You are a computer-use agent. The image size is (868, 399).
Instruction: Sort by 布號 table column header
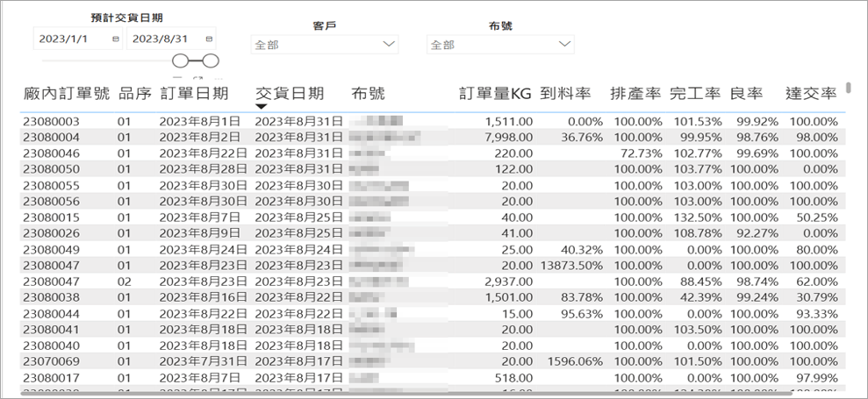368,94
